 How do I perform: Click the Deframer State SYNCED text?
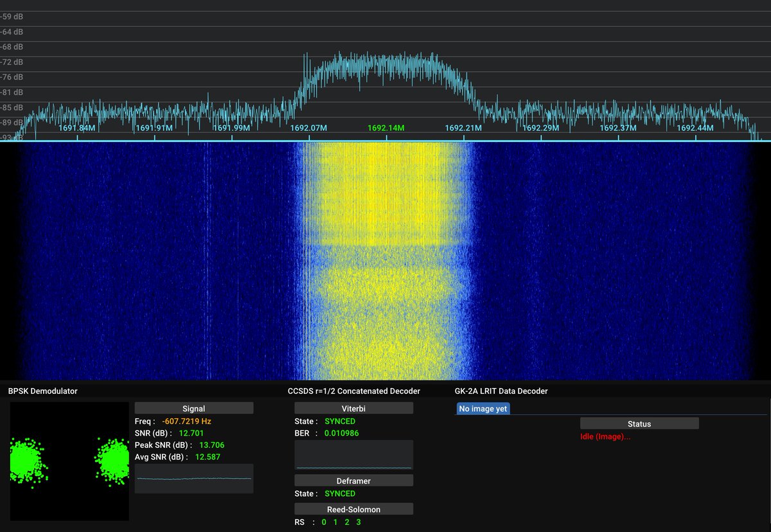click(340, 493)
